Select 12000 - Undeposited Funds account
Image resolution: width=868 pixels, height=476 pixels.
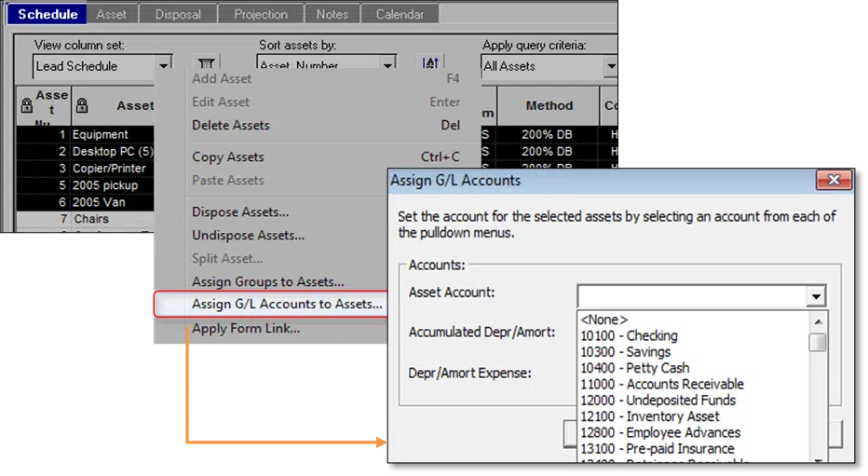click(693, 401)
